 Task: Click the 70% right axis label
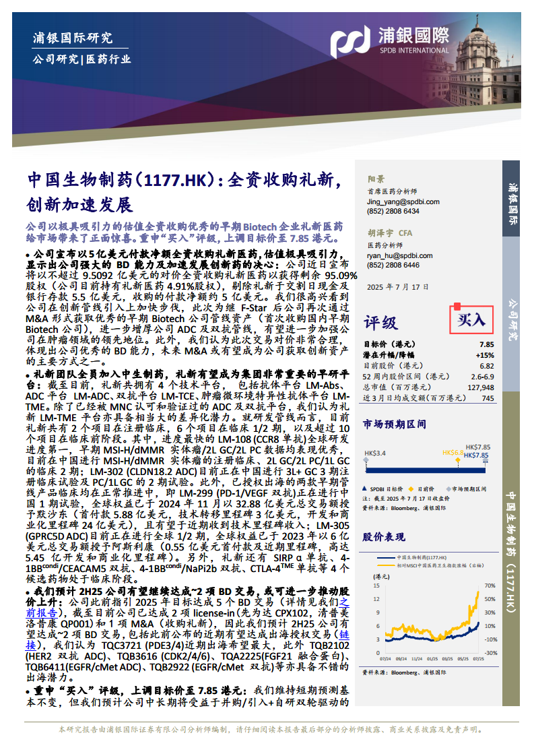tap(490, 586)
